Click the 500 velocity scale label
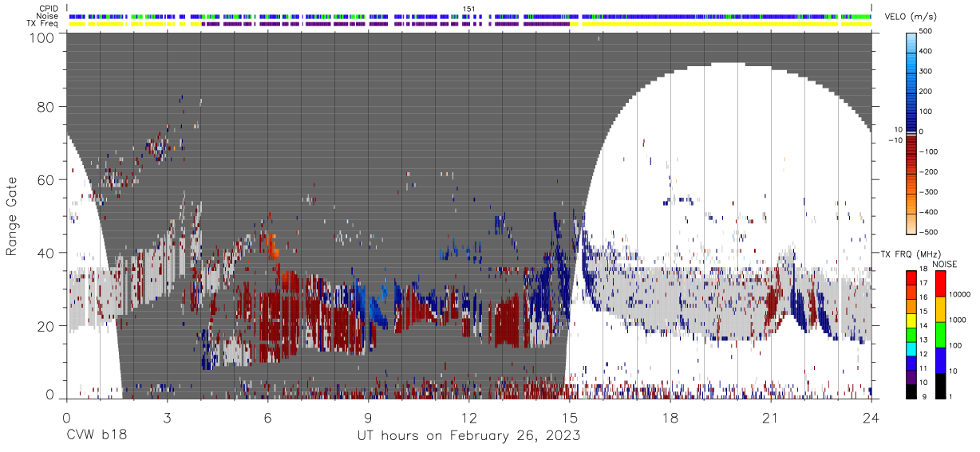980x452 pixels. pos(927,32)
